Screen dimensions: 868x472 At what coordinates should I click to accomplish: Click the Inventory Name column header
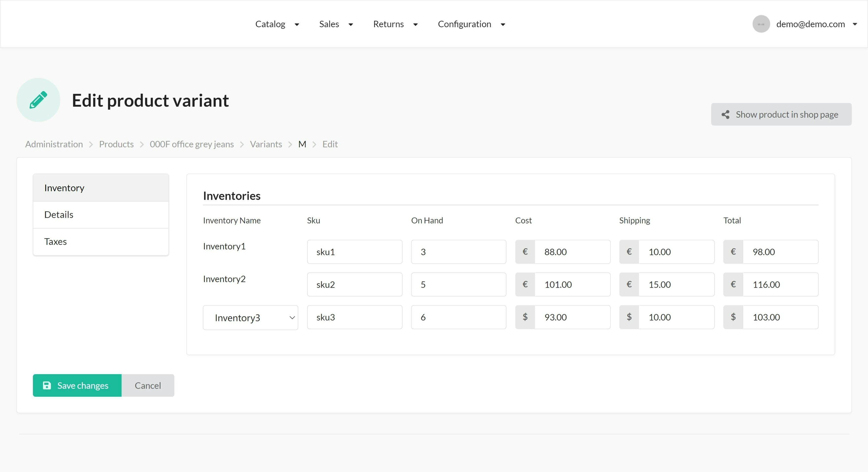click(232, 220)
